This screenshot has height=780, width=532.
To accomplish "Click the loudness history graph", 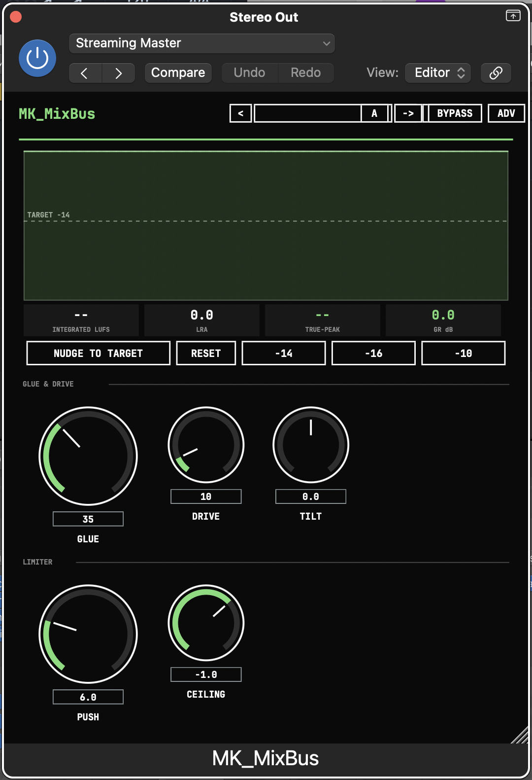I will [x=266, y=226].
